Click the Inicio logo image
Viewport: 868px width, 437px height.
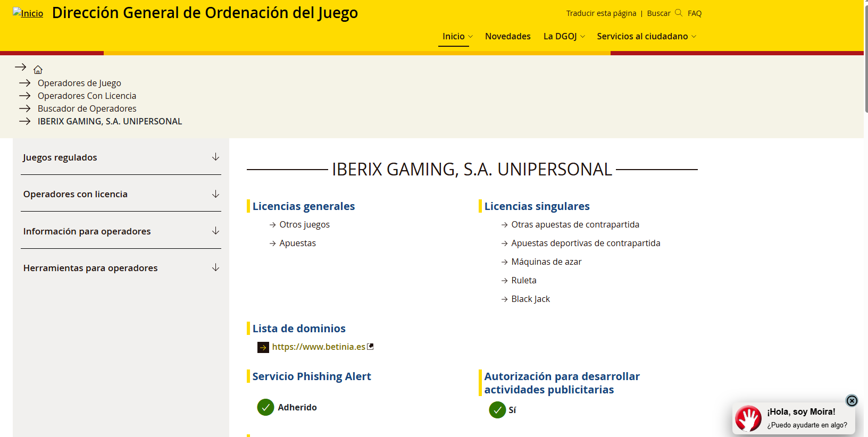[x=28, y=13]
